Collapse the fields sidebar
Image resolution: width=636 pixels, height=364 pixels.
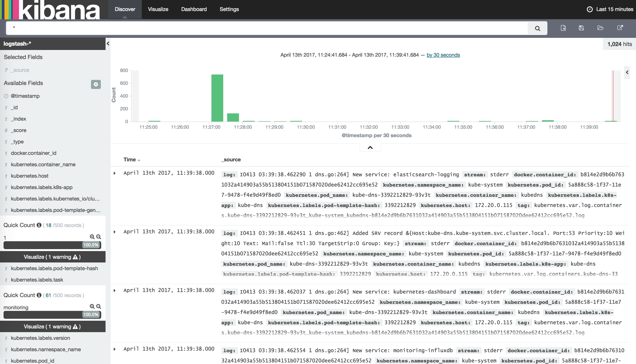pos(108,43)
